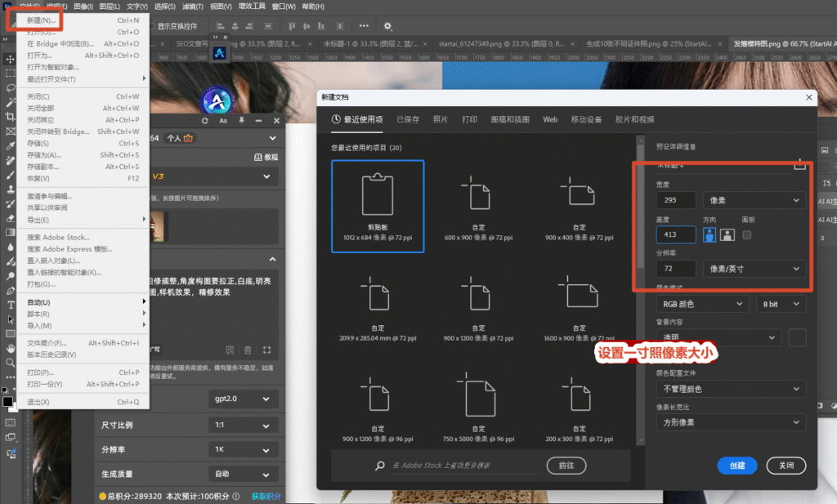Open the 方形像素 aspect ratio dropdown
Image resolution: width=837 pixels, height=504 pixels.
731,422
